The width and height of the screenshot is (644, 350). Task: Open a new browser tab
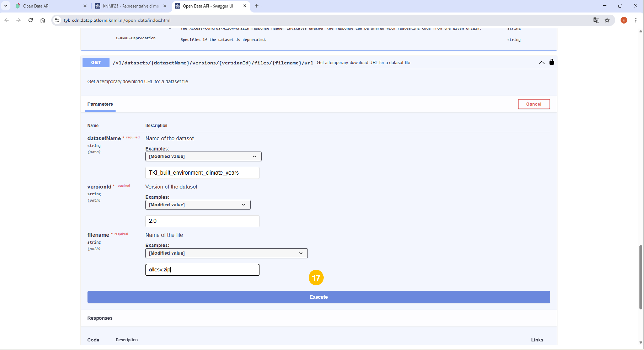pyautogui.click(x=257, y=6)
